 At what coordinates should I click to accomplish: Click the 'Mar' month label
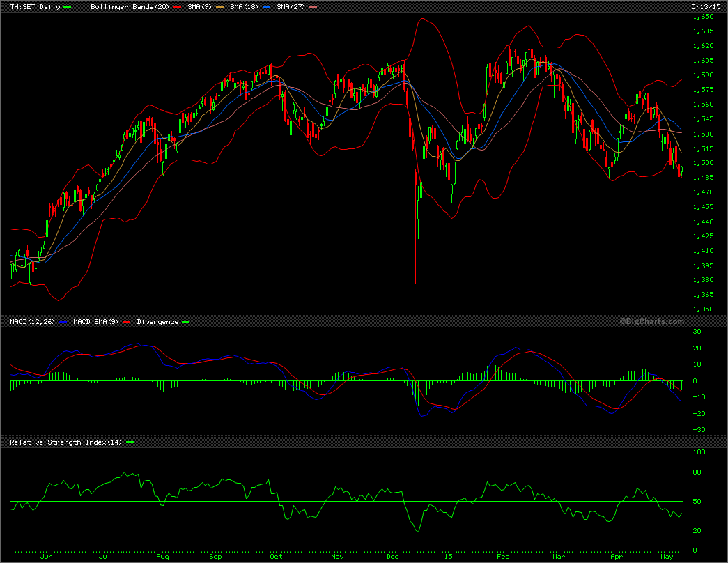pyautogui.click(x=559, y=557)
